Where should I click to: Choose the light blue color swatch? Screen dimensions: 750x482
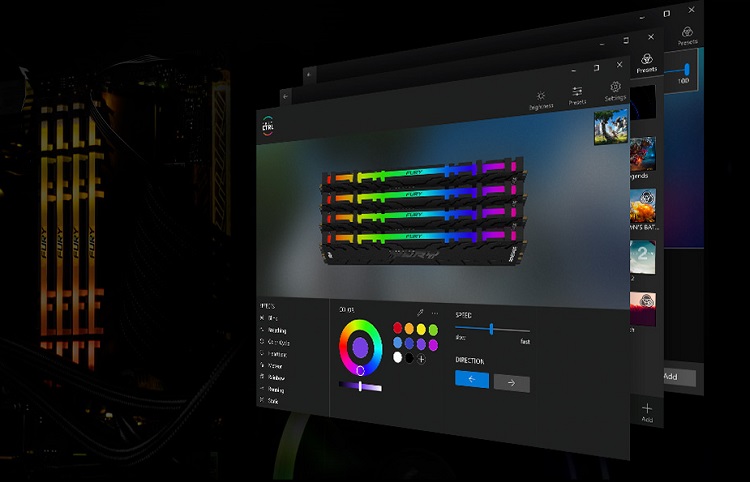(x=397, y=342)
